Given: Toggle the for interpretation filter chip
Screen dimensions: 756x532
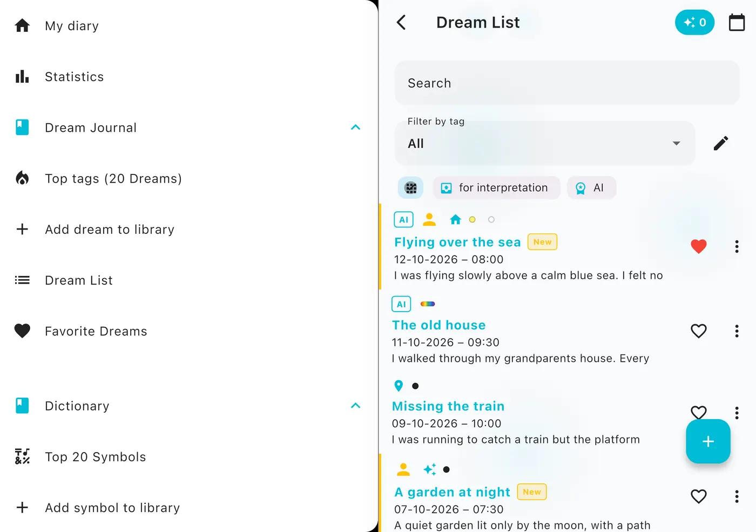Looking at the screenshot, I should tap(496, 187).
